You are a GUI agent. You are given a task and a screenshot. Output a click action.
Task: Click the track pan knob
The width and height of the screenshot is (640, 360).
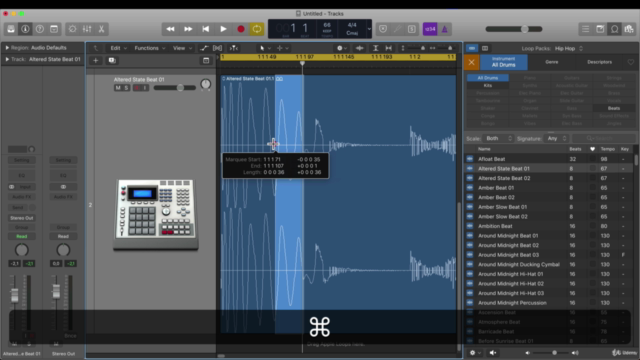tap(206, 84)
